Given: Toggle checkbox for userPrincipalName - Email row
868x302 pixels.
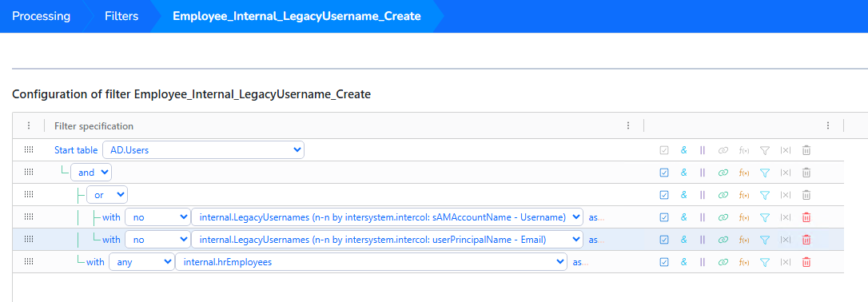Looking at the screenshot, I should [664, 240].
